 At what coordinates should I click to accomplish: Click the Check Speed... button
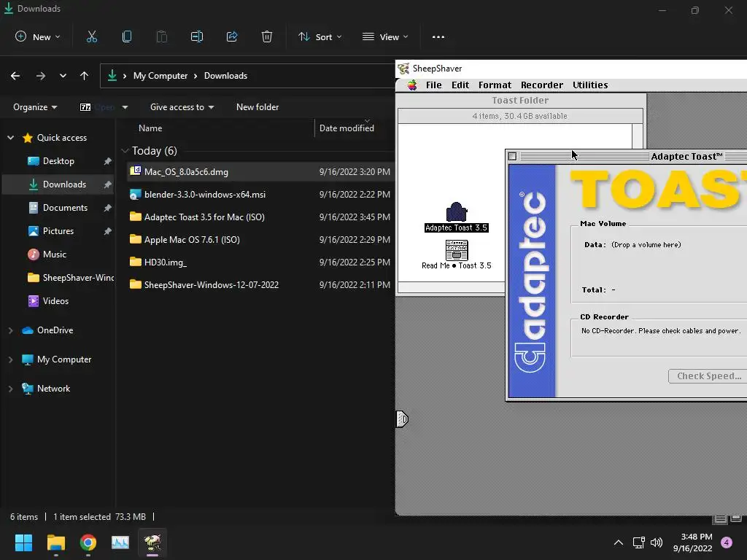click(x=709, y=376)
